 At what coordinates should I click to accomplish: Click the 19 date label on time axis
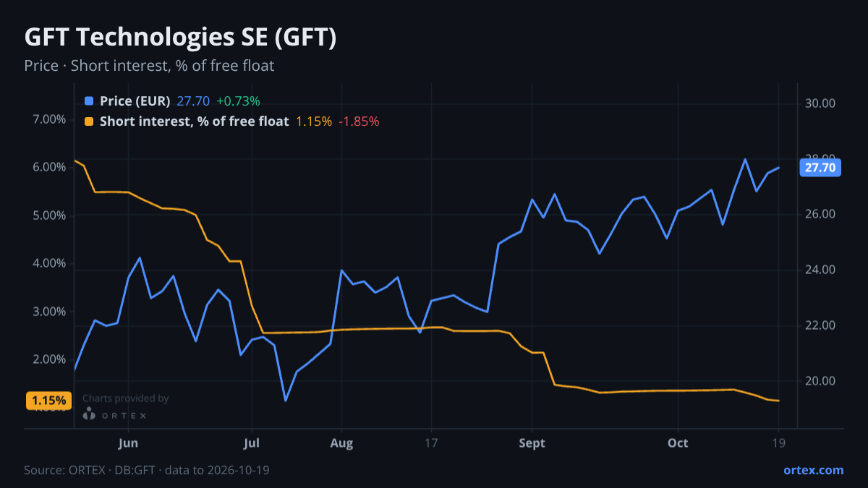coord(778,443)
